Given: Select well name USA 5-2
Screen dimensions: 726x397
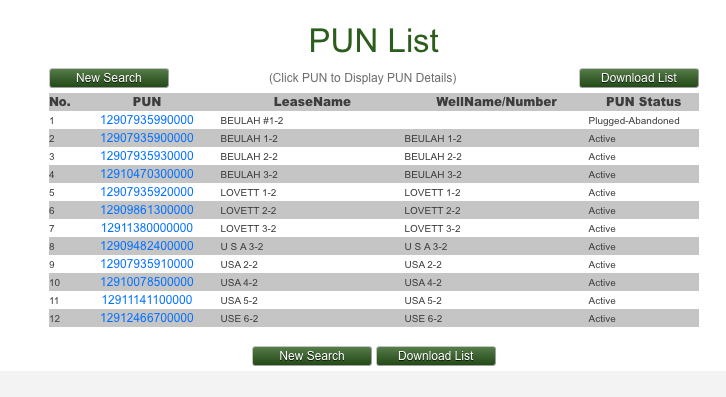Looking at the screenshot, I should [423, 302].
